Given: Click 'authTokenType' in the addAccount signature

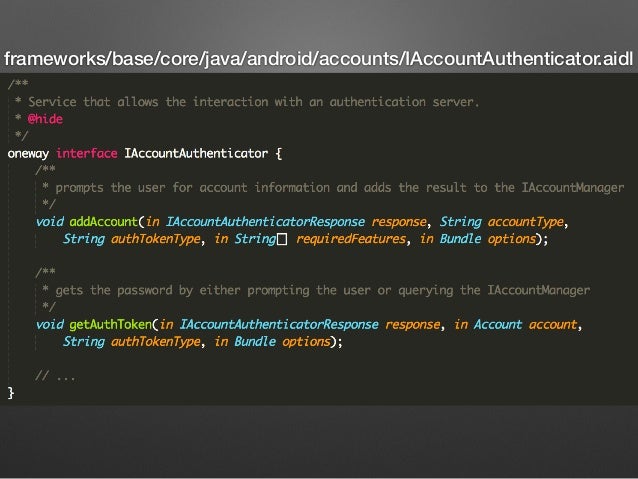Looking at the screenshot, I should [x=156, y=239].
